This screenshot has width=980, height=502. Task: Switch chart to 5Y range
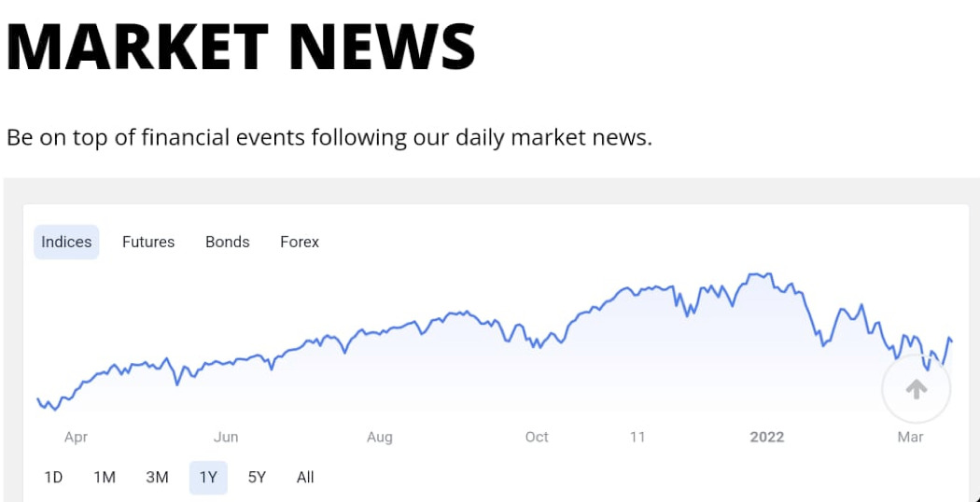point(257,477)
